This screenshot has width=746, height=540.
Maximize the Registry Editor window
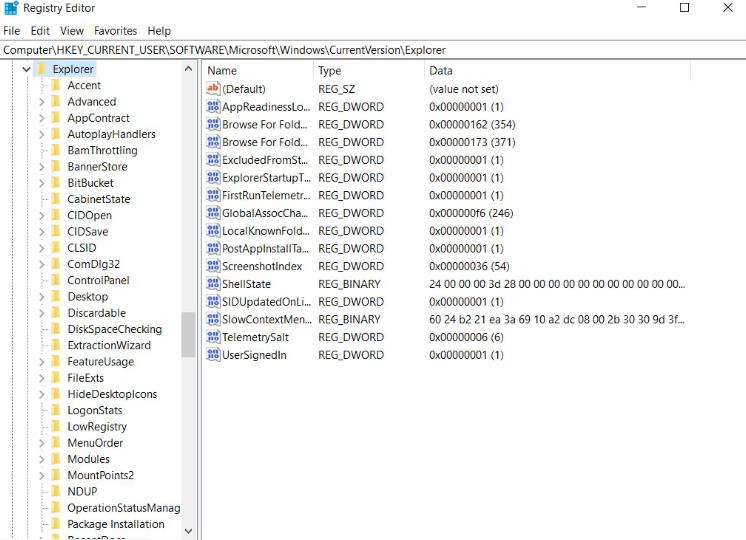click(x=684, y=8)
